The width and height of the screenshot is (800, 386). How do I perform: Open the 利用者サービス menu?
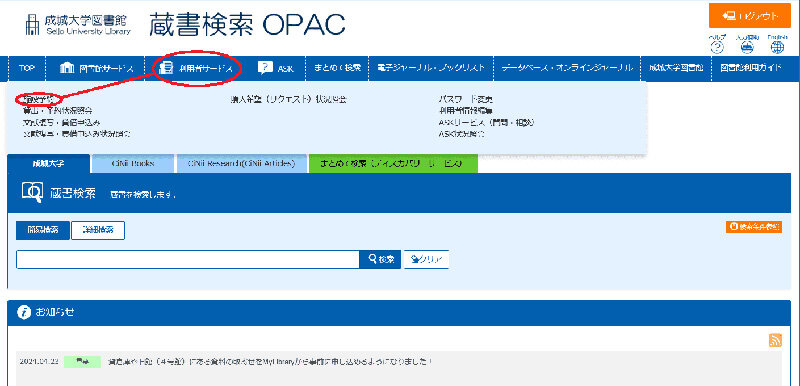click(196, 68)
